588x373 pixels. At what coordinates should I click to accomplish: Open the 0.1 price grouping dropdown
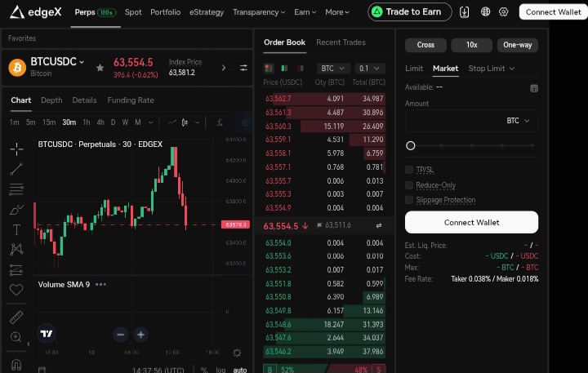370,69
